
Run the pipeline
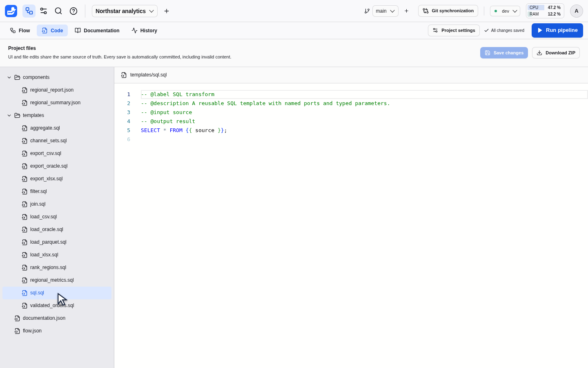coord(557,31)
